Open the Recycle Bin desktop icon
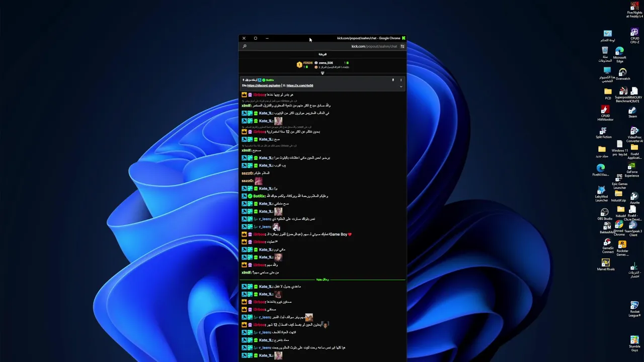644x362 pixels. click(605, 55)
